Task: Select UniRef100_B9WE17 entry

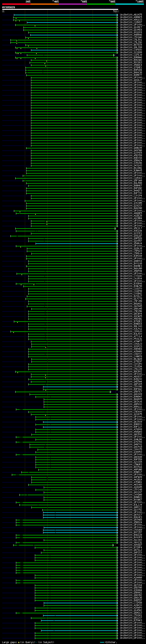Action: [131, 472]
